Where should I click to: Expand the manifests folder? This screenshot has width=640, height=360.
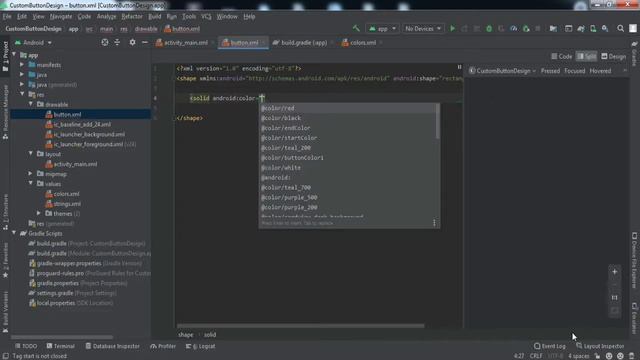[22, 64]
